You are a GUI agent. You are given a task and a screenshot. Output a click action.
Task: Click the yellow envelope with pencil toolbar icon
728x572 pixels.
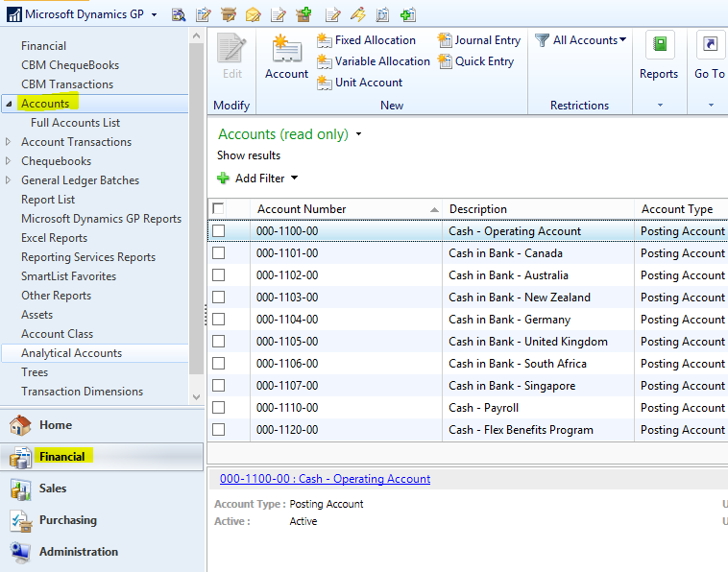click(253, 15)
